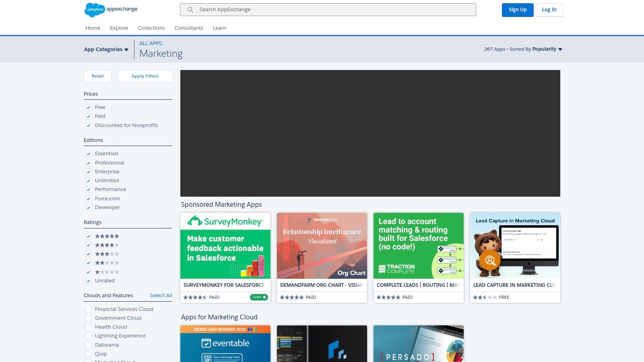Click the COMPLETE LEADS | ROUTING title
Image resolution: width=644 pixels, height=362 pixels.
point(418,285)
